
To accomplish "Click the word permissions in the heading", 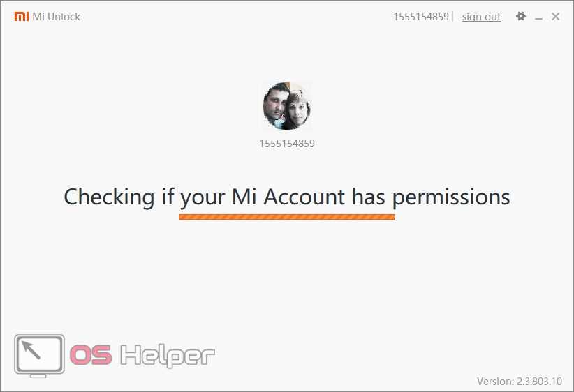I will coord(451,198).
